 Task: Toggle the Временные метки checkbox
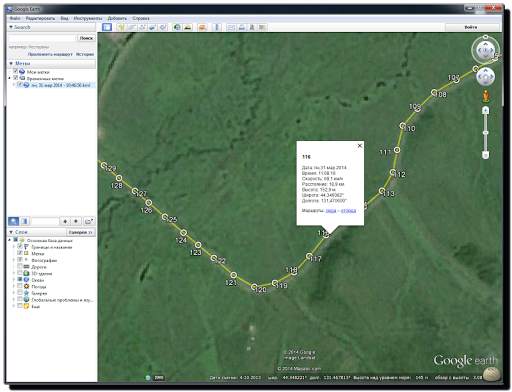coord(15,78)
